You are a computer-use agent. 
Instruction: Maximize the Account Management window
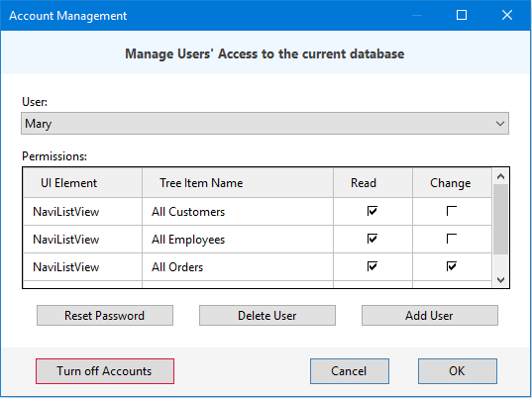[x=462, y=15]
